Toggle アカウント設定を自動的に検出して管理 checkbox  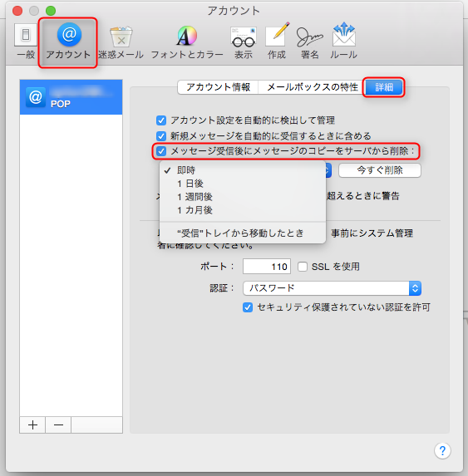pyautogui.click(x=161, y=120)
